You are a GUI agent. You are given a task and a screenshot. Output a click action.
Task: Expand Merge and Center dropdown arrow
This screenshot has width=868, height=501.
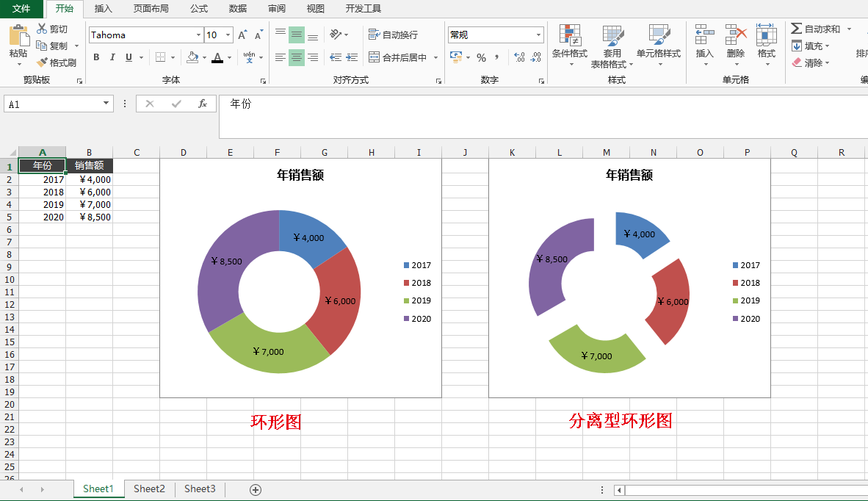pyautogui.click(x=435, y=57)
